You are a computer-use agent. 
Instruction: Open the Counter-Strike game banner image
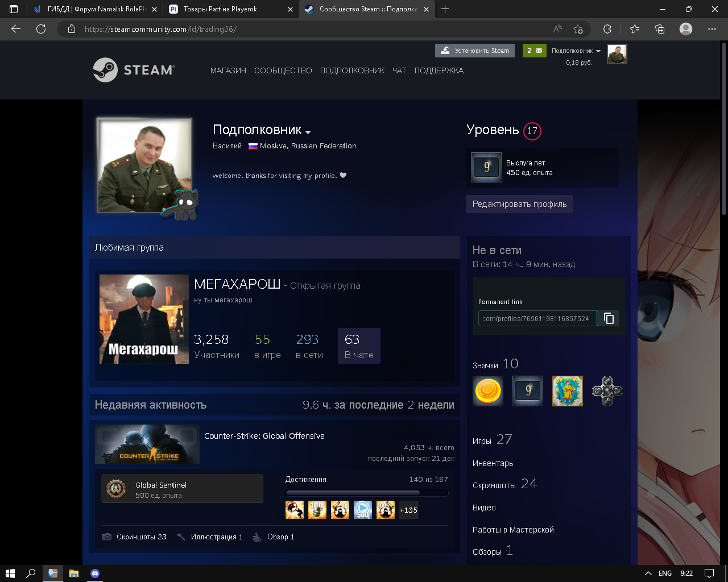pos(147,444)
